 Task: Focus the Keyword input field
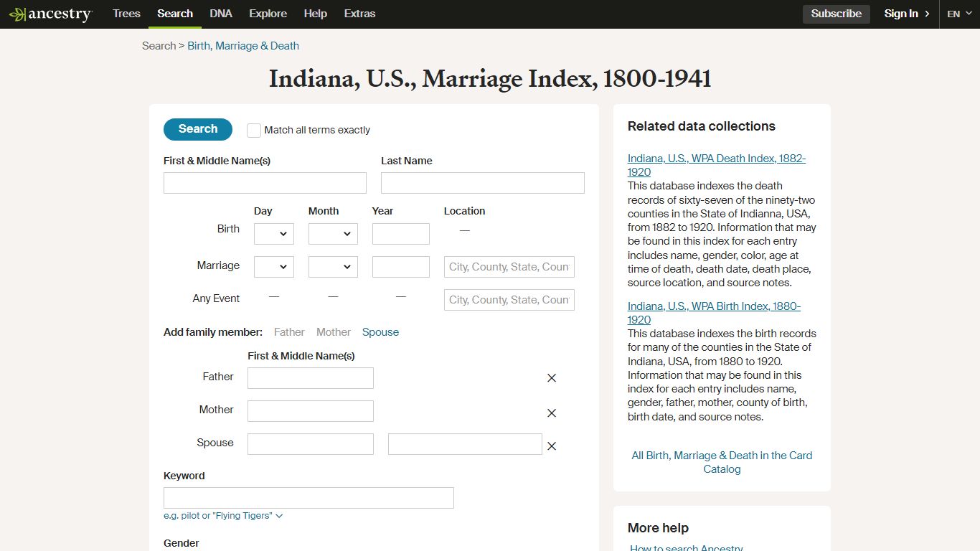coord(308,498)
